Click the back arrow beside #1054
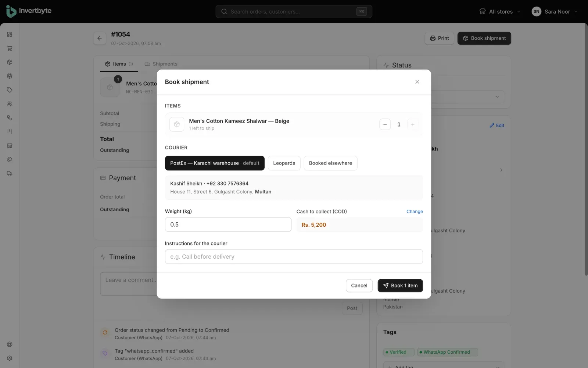Screen dimensions: 588x368 pos(100,38)
